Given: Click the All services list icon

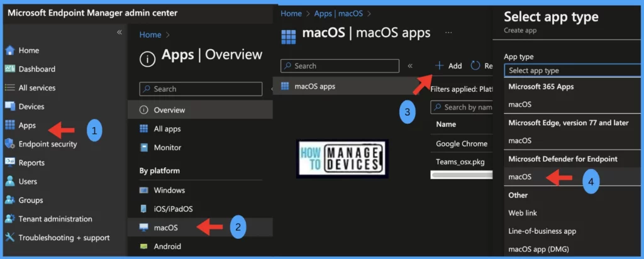Looking at the screenshot, I should 10,87.
